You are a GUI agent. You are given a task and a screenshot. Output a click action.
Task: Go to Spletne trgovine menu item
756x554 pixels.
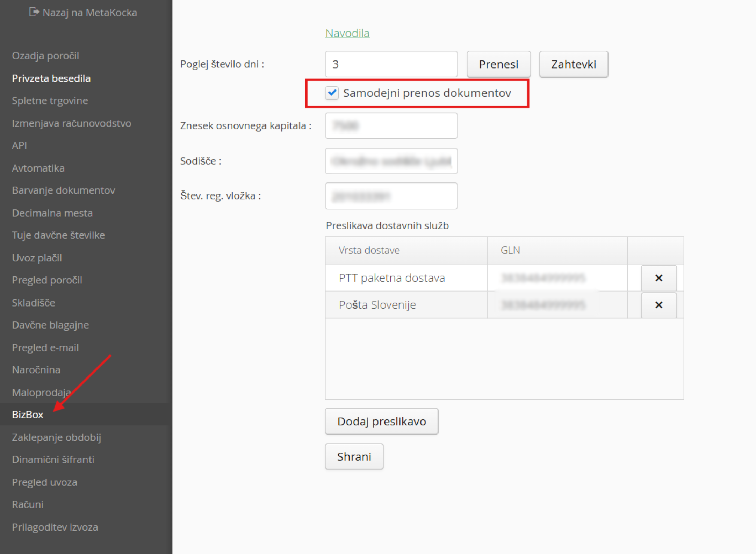(50, 101)
